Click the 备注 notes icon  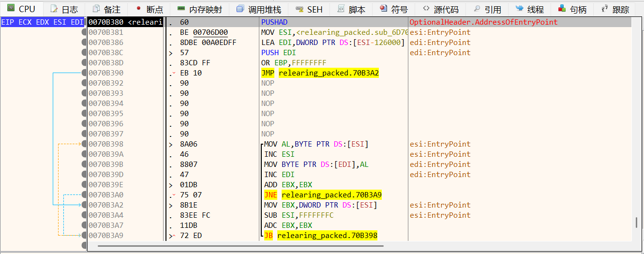pos(96,9)
